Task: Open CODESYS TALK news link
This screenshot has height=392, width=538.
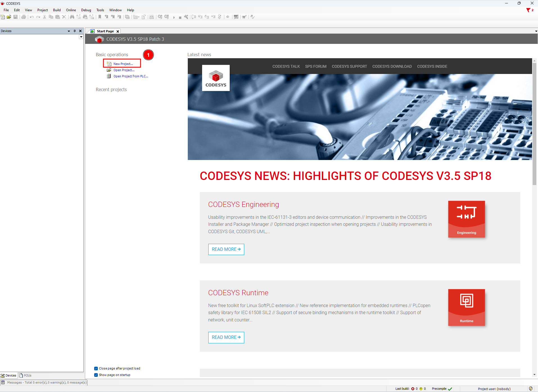Action: pyautogui.click(x=286, y=66)
